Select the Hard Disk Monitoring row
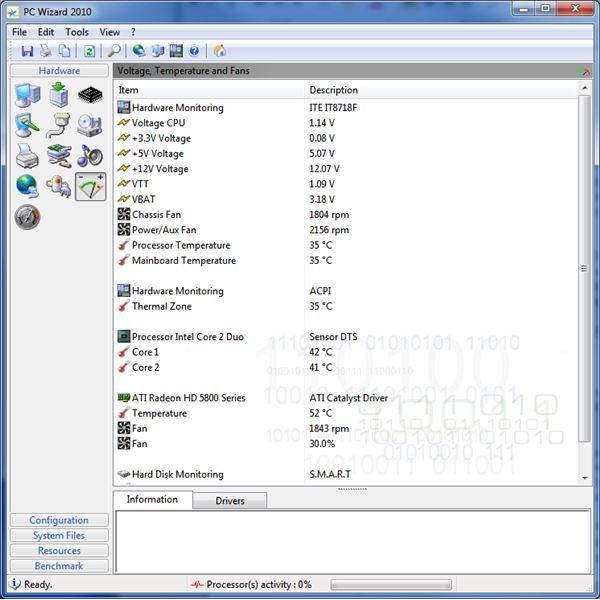The image size is (600, 600). 346,474
